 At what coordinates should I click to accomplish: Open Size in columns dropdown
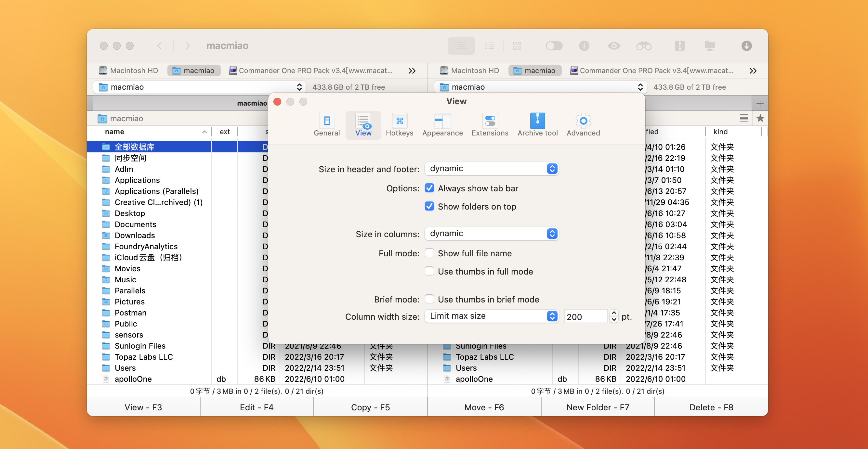point(491,234)
